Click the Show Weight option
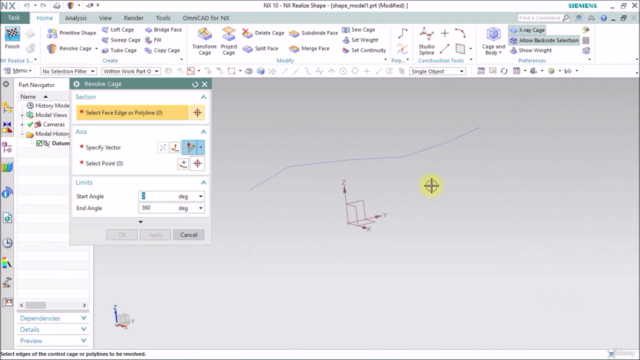The width and height of the screenshot is (640, 360). coord(531,50)
